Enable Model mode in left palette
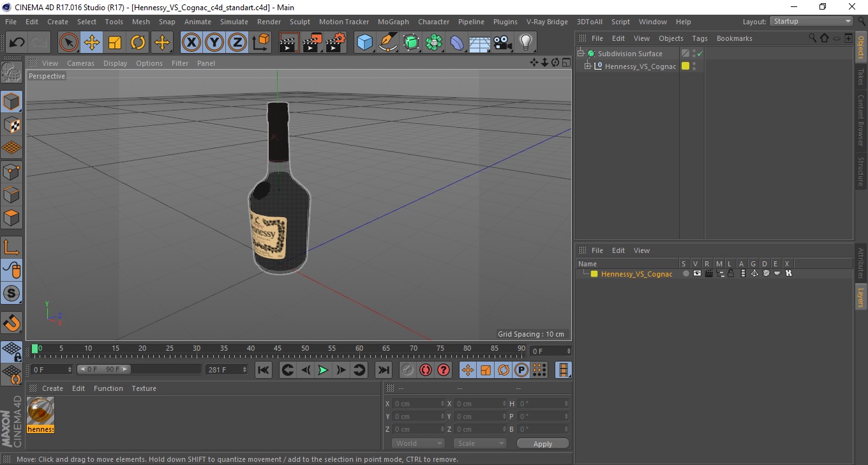 (11, 102)
